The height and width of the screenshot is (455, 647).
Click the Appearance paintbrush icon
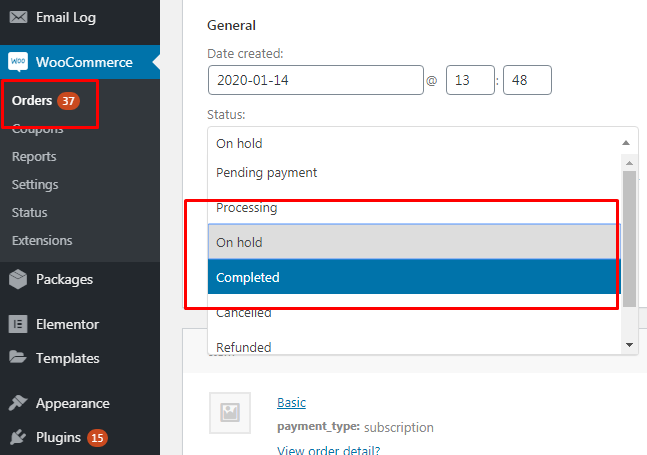coord(18,403)
